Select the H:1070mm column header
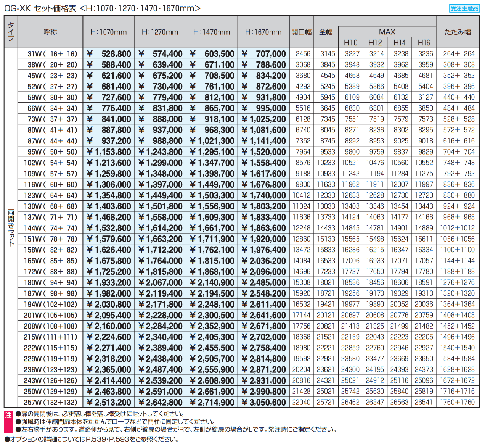The image size is (485, 448). [108, 32]
